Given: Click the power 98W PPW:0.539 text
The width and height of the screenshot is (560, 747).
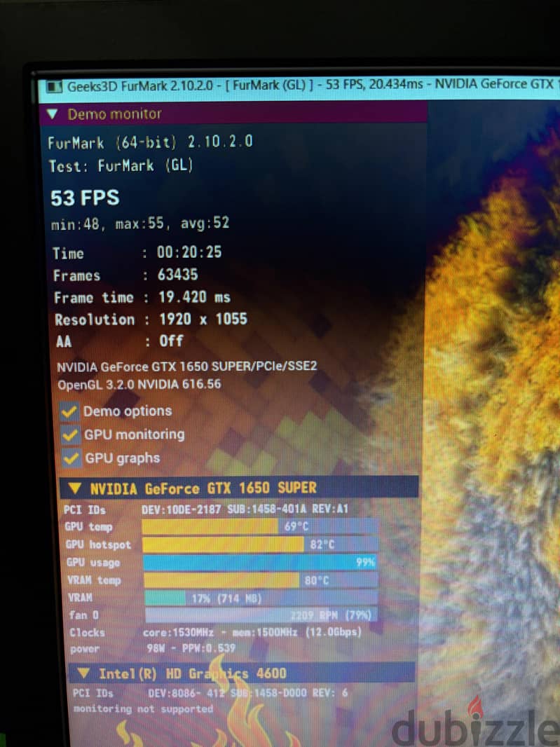Looking at the screenshot, I should tap(191, 648).
